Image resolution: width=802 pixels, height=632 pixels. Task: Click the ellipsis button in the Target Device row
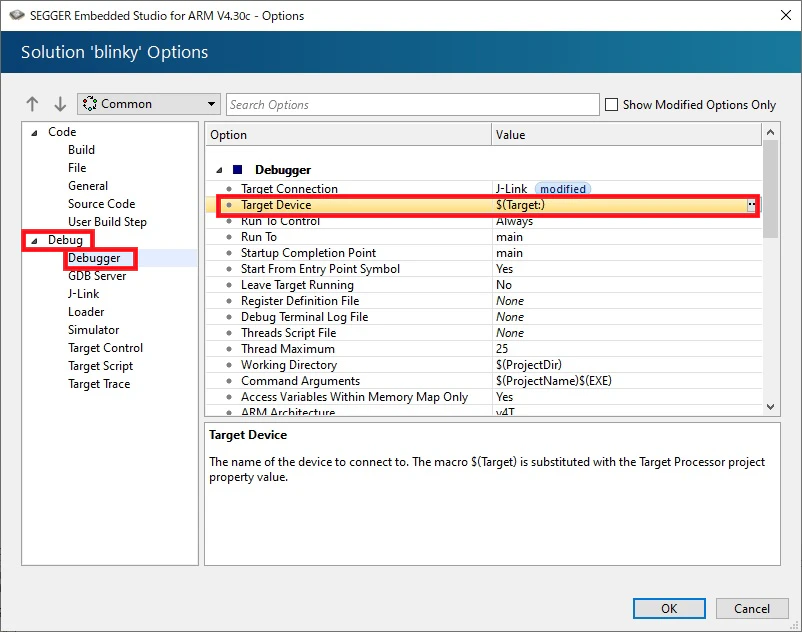click(751, 205)
